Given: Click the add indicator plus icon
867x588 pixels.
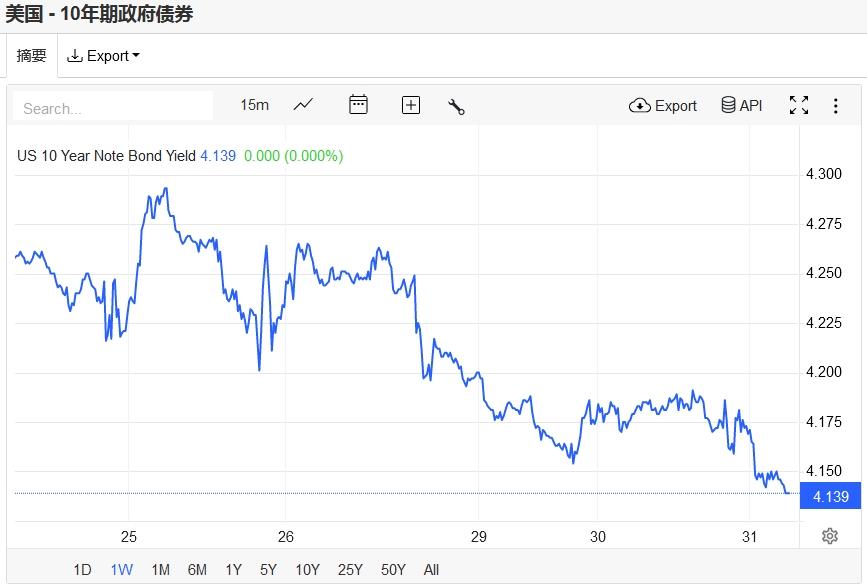Looking at the screenshot, I should click(x=411, y=105).
